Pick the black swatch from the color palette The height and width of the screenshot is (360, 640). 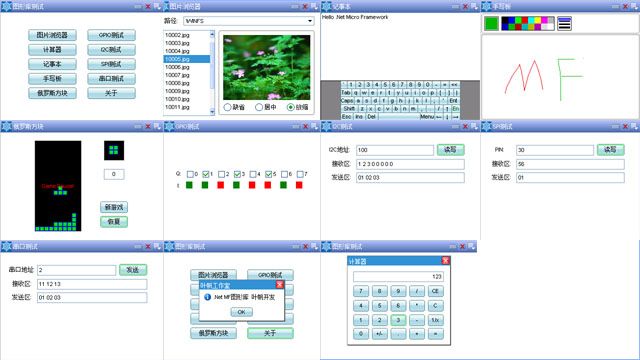point(505,20)
